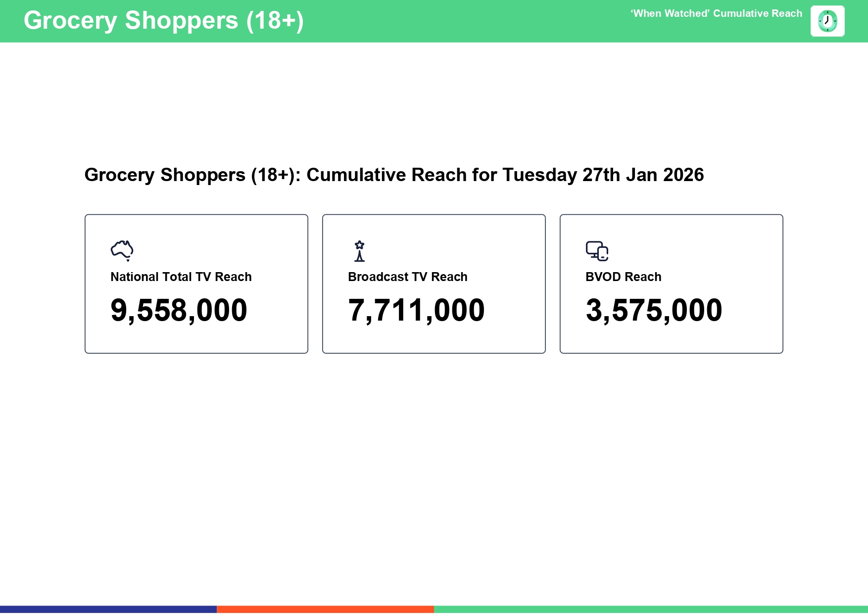Viewport: 868px width, 614px height.
Task: Click the clock icon in the header
Action: pos(827,21)
